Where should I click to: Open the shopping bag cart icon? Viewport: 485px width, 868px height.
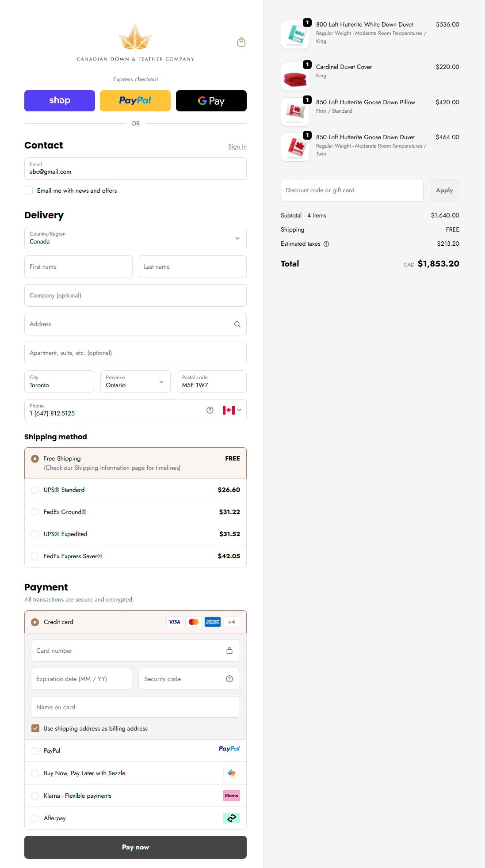coord(241,42)
